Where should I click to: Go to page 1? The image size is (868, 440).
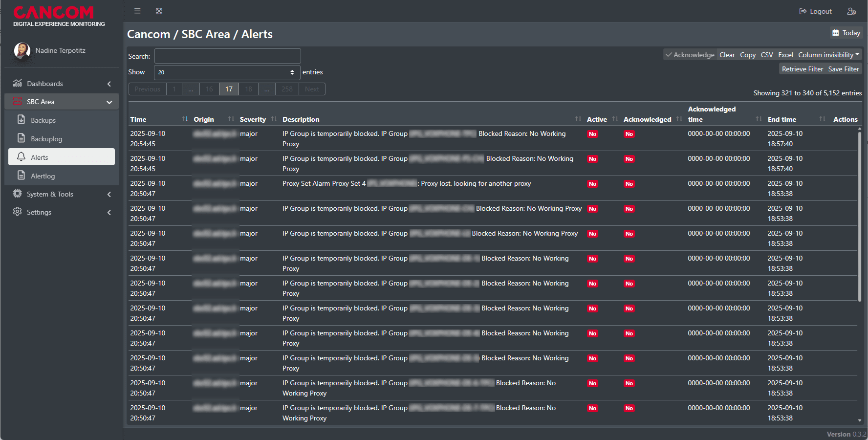(x=174, y=89)
